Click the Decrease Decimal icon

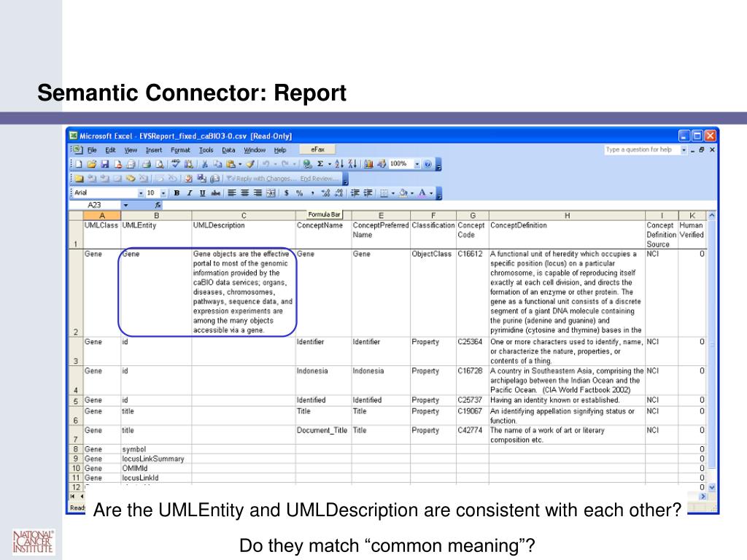tap(338, 192)
